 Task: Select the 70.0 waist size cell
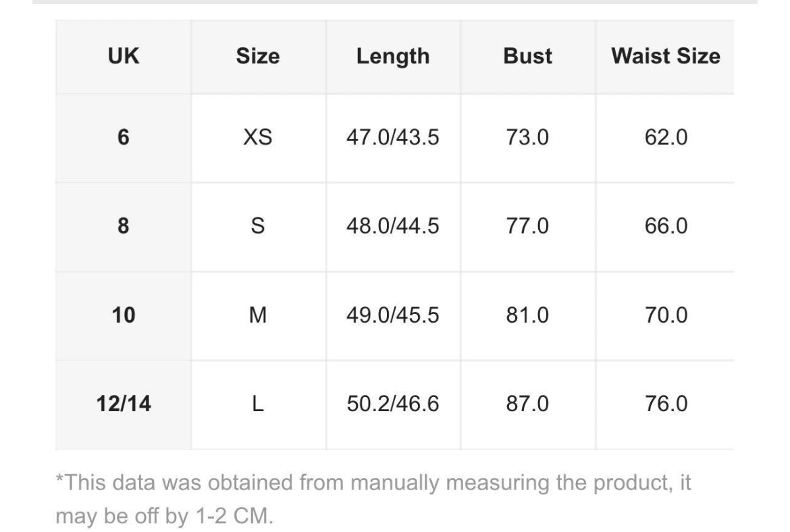(665, 315)
